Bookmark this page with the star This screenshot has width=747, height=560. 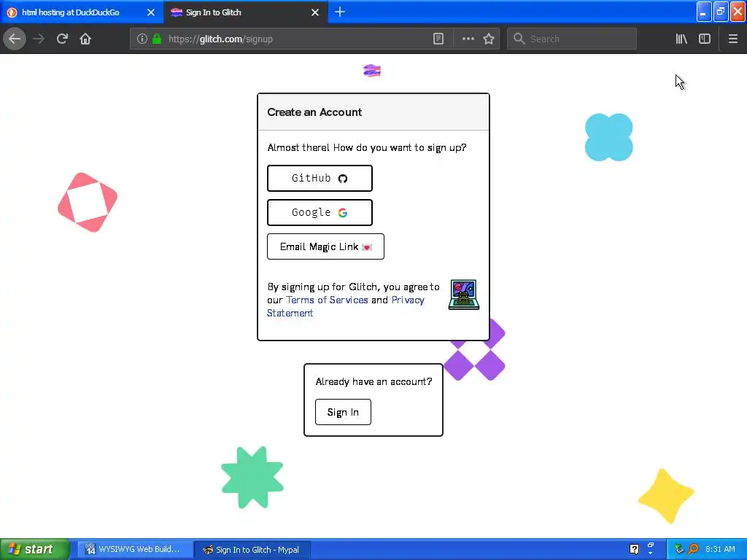(x=489, y=39)
